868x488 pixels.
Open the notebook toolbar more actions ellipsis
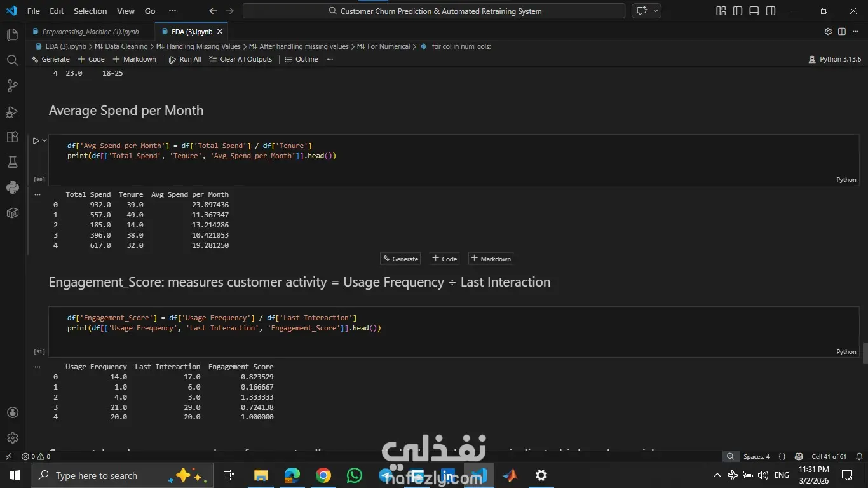pyautogui.click(x=330, y=59)
